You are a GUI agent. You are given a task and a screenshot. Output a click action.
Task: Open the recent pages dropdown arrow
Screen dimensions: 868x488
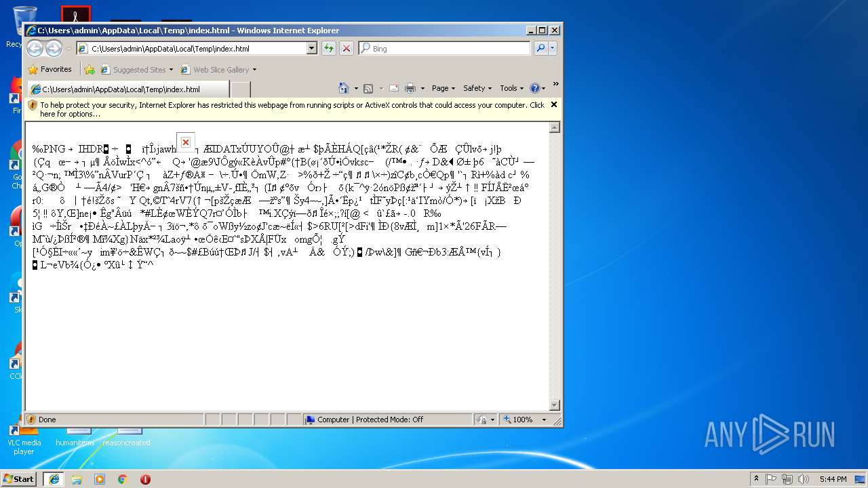pos(68,49)
